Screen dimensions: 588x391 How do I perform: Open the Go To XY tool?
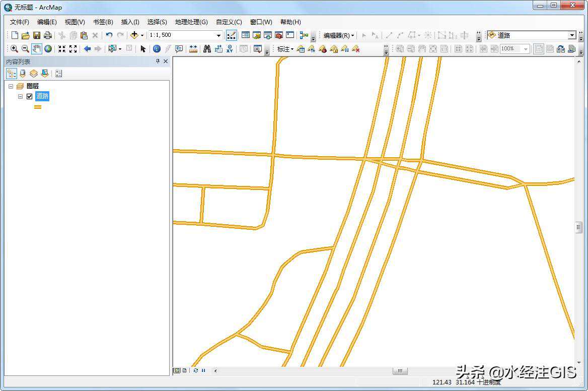[x=230, y=49]
